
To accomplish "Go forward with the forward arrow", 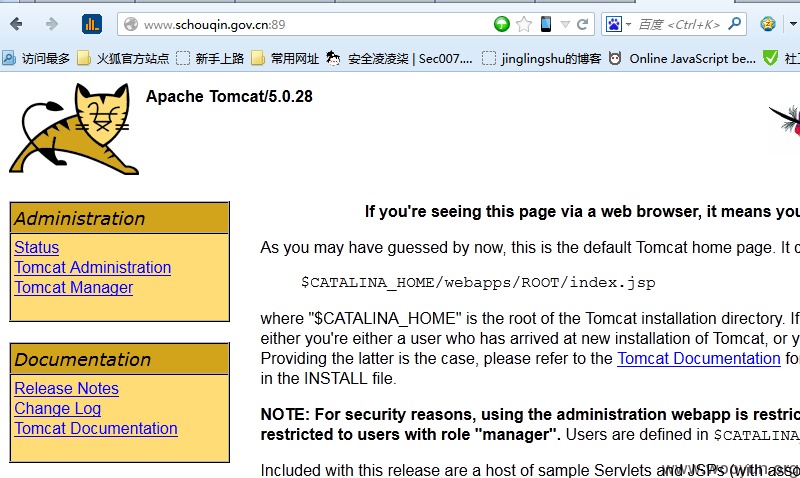I will (51, 24).
